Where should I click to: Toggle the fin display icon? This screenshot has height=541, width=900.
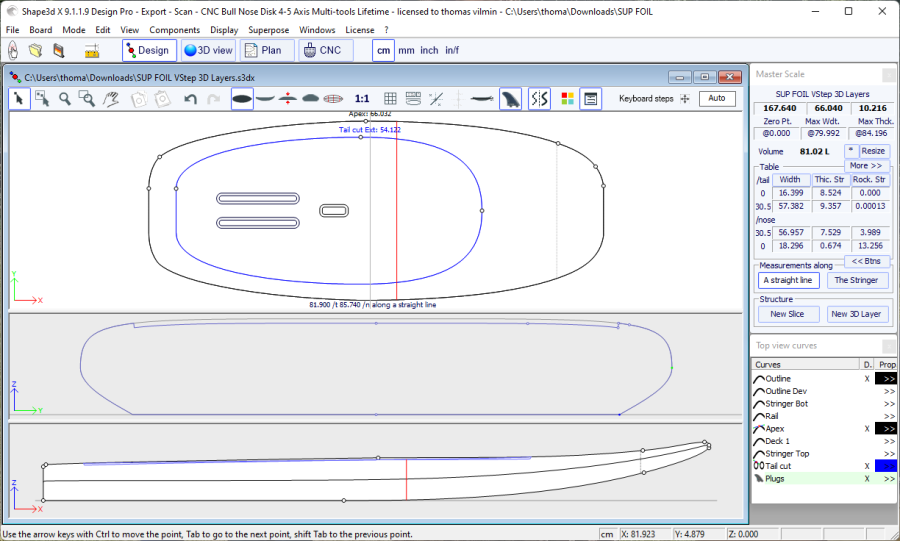click(x=510, y=98)
